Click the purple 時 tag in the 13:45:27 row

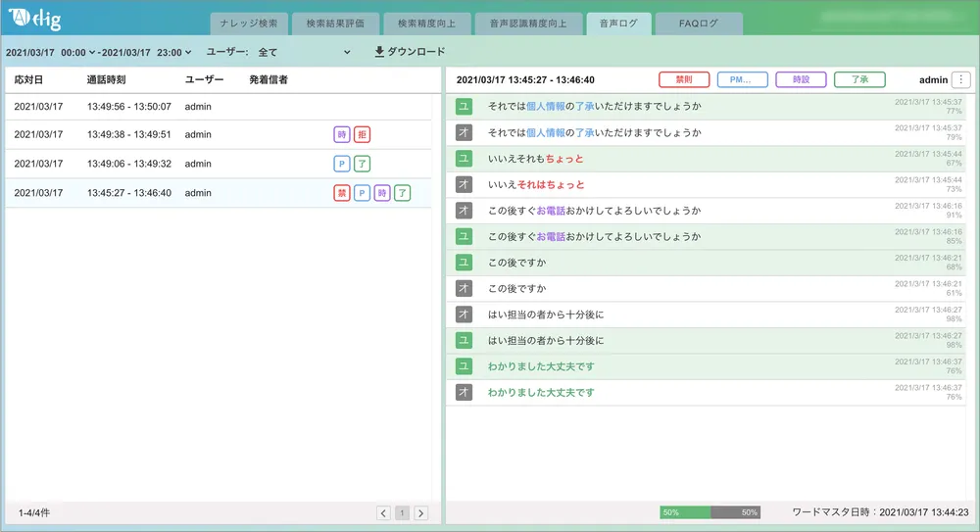coord(382,193)
